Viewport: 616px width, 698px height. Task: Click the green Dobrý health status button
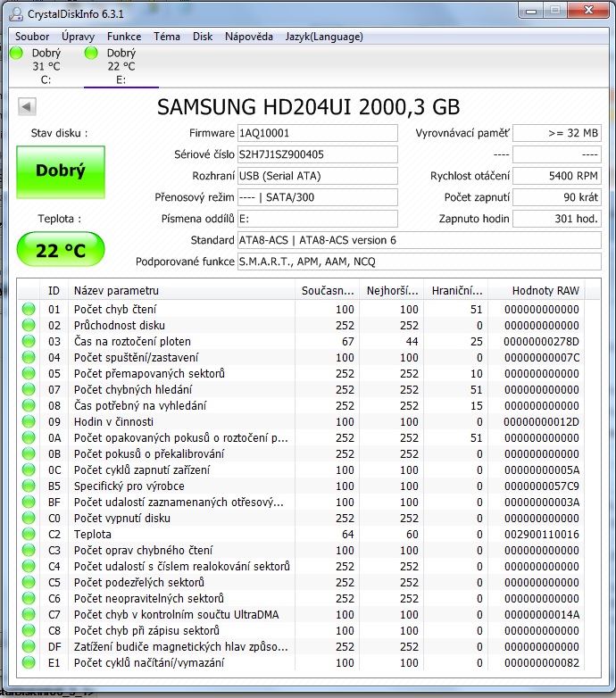pos(61,172)
